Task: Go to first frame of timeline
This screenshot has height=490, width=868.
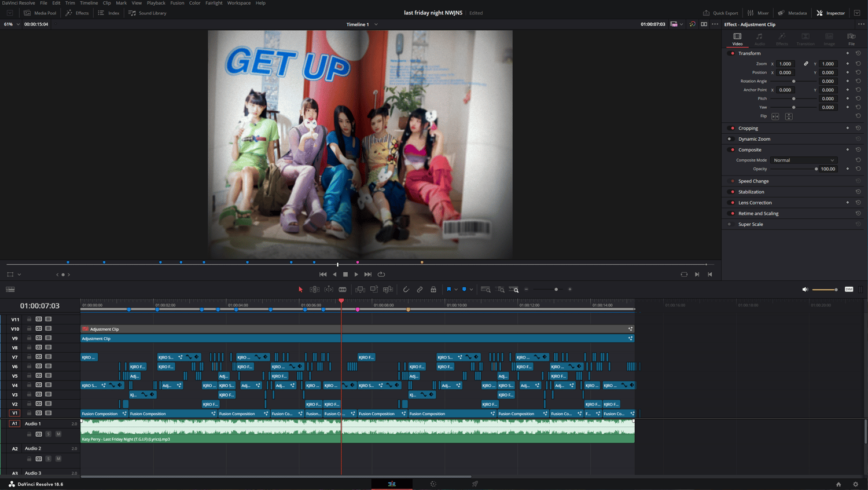Action: coord(323,275)
